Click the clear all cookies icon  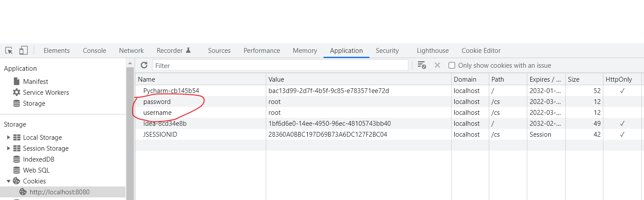click(x=421, y=66)
